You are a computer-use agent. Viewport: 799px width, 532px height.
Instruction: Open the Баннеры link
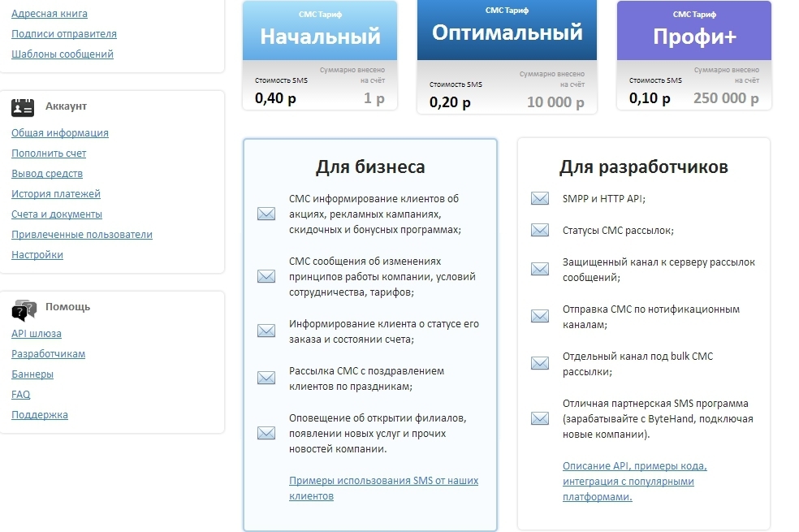(x=32, y=374)
